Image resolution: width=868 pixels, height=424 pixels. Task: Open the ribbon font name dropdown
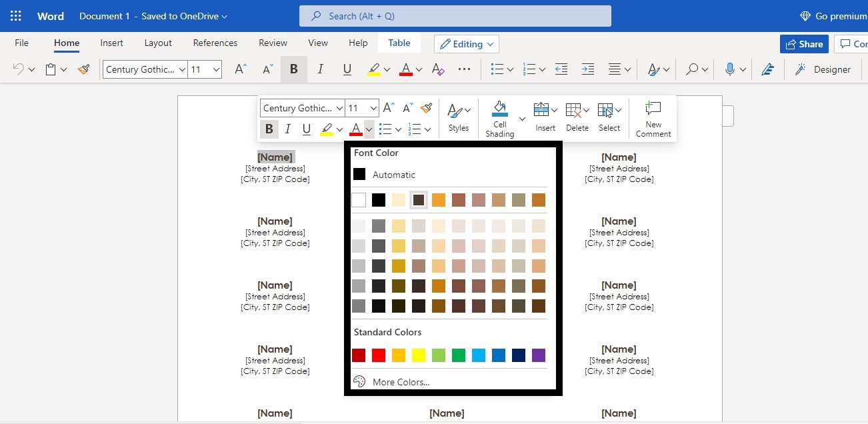tap(182, 69)
